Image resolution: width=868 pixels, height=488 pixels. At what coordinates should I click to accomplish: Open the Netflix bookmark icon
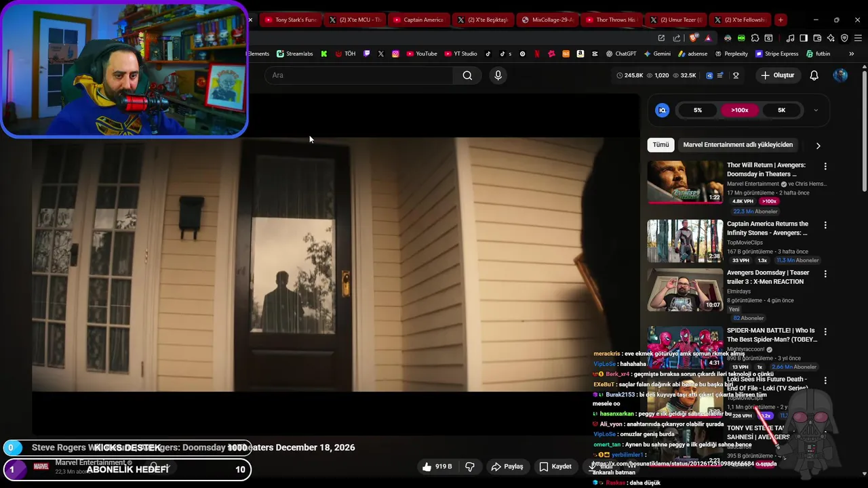coord(537,54)
